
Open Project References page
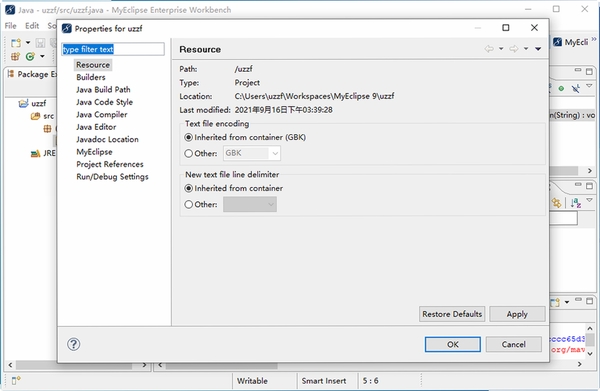point(110,164)
